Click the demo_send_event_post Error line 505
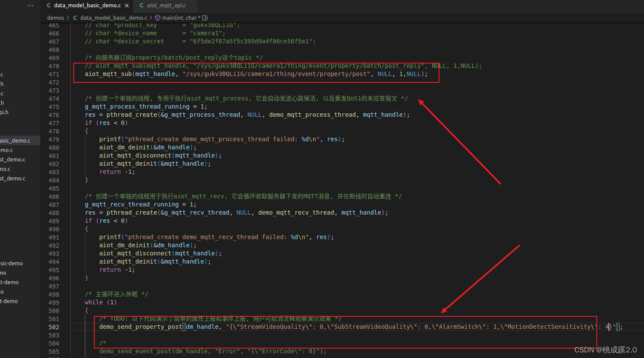 (x=213, y=352)
